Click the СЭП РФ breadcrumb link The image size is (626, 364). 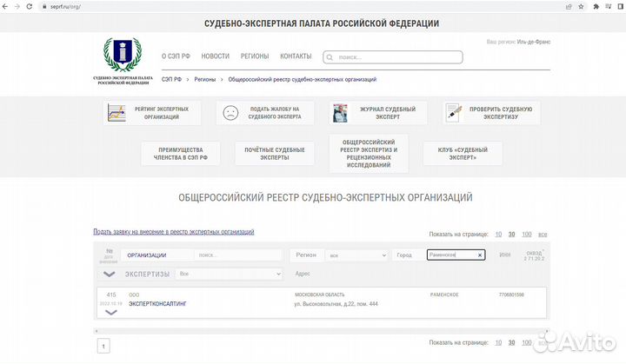171,79
